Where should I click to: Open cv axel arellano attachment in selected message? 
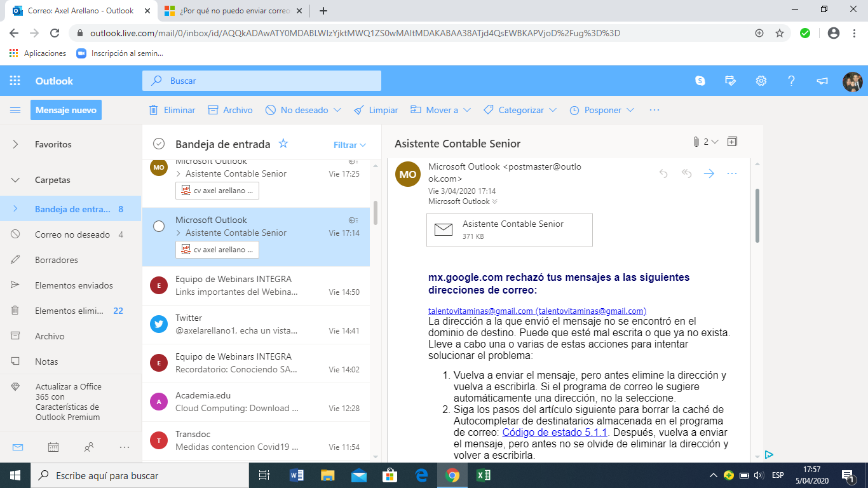click(x=217, y=250)
